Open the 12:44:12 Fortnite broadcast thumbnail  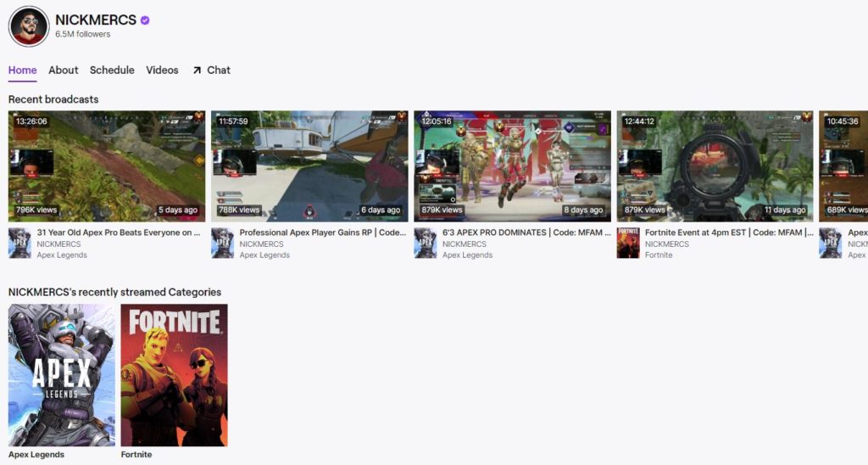click(715, 166)
